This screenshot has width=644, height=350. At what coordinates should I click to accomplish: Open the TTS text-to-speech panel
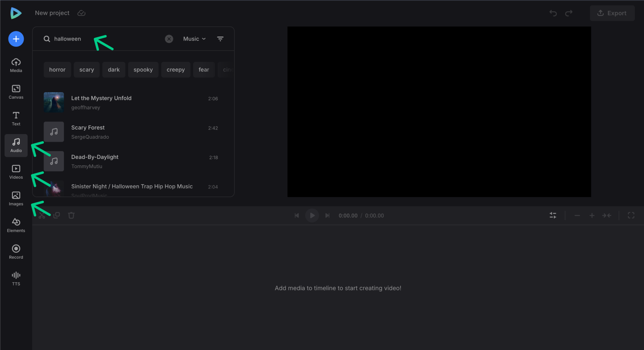(x=16, y=278)
